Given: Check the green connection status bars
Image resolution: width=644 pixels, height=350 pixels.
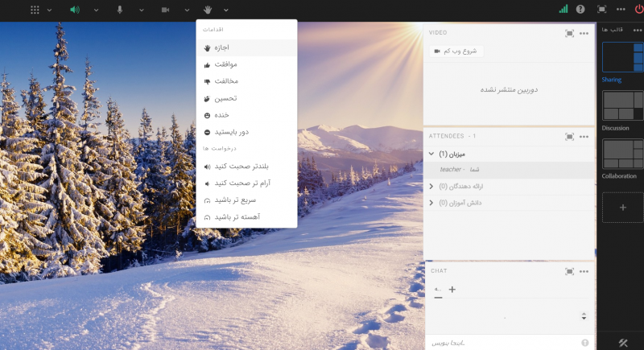Looking at the screenshot, I should (563, 10).
